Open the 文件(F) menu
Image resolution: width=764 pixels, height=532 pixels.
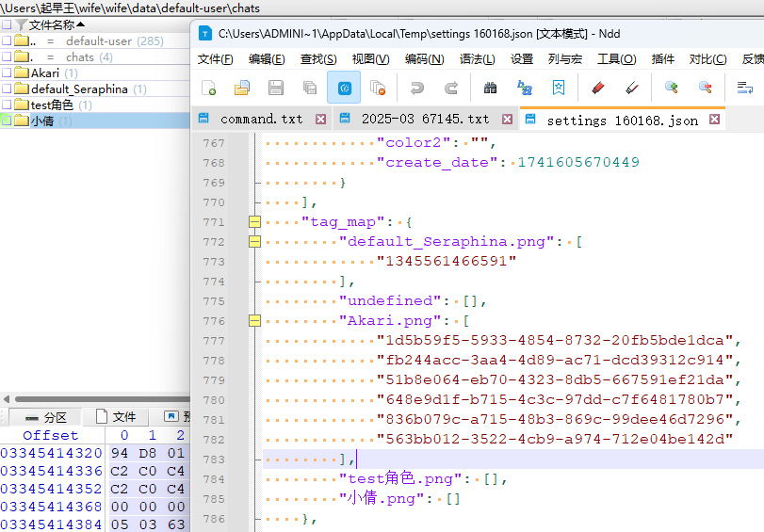pos(216,59)
